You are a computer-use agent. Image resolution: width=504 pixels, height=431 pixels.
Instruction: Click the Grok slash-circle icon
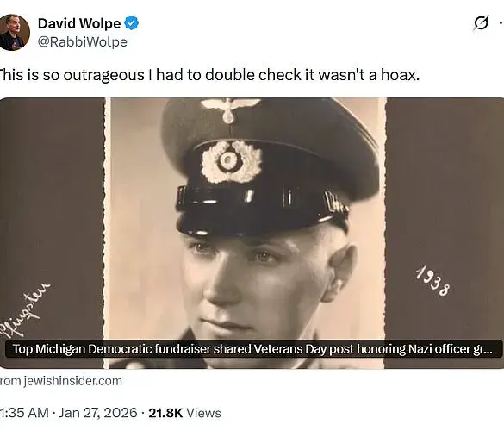coord(482,23)
